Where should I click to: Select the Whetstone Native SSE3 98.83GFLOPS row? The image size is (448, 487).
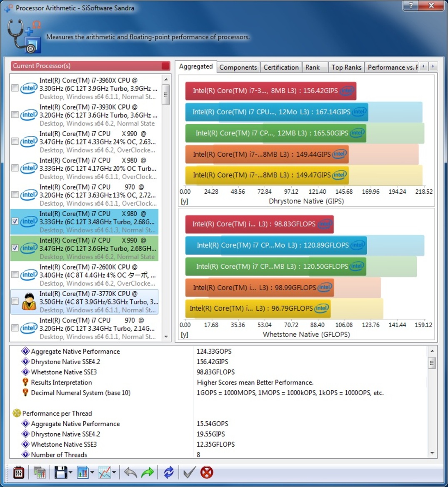tap(218, 372)
